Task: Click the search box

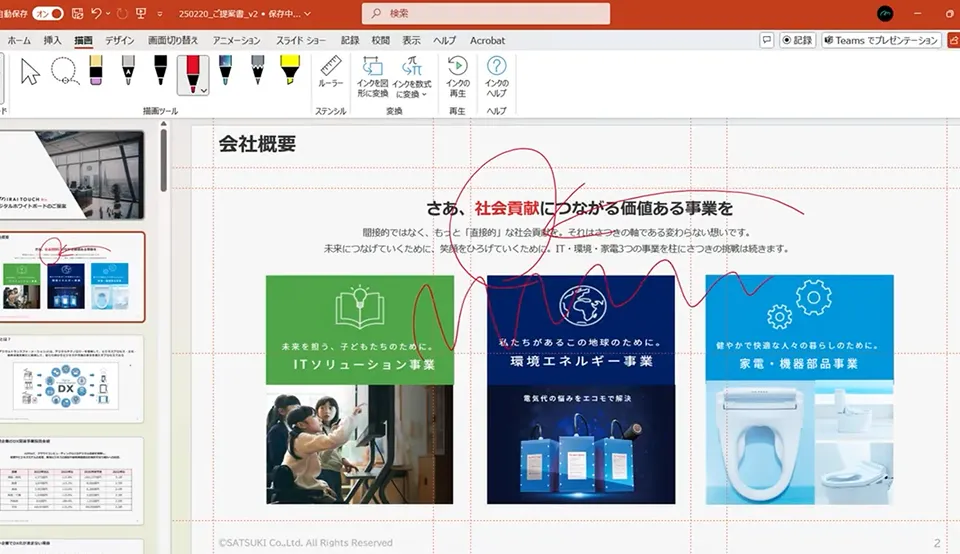Action: (x=486, y=13)
